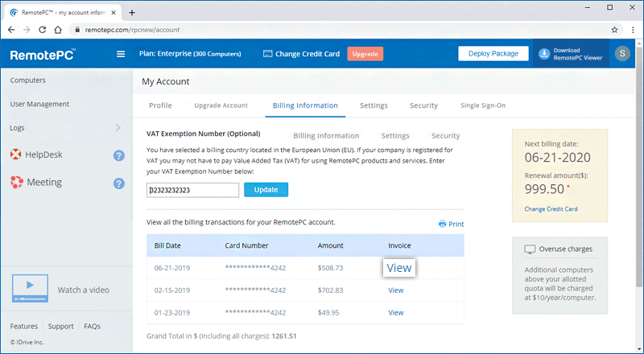Click the 01-23-2019 bill date
The height and width of the screenshot is (354, 644).
(172, 312)
